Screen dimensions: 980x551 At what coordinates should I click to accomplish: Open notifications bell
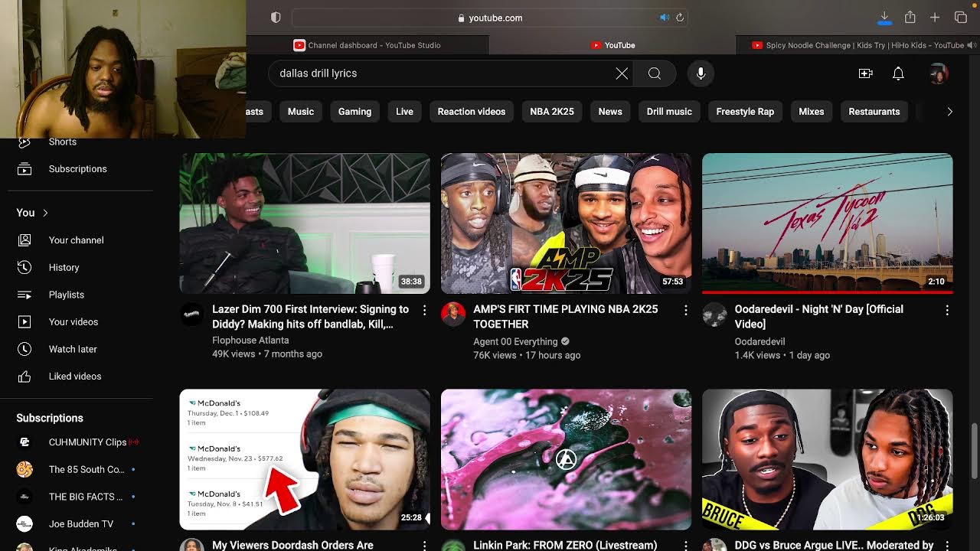898,73
